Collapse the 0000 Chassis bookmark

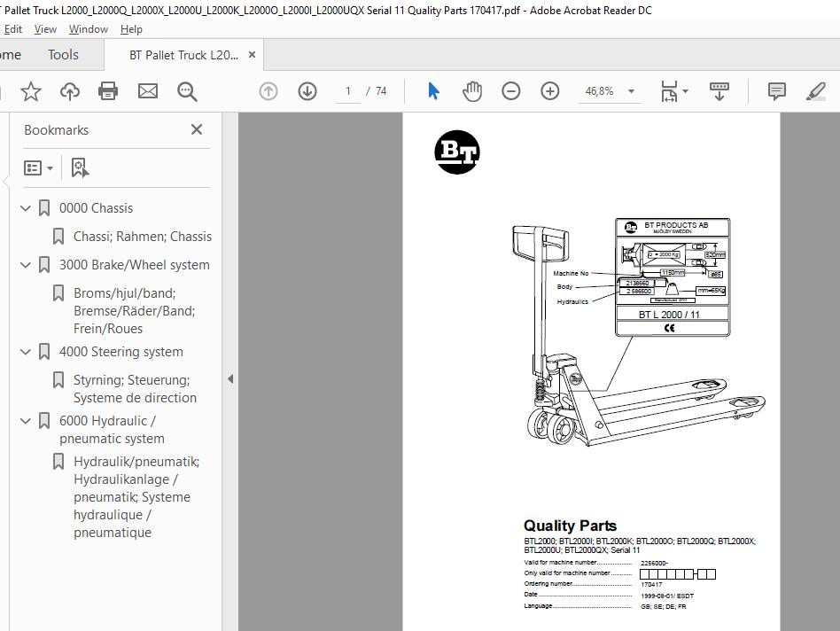[x=26, y=208]
